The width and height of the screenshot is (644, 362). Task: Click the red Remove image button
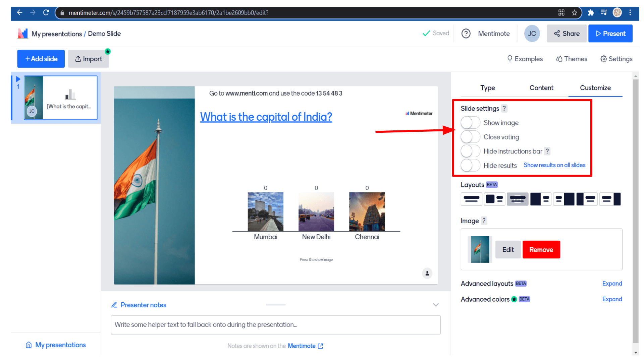point(541,250)
